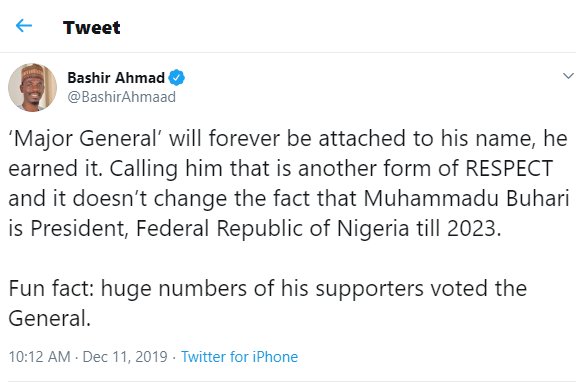Click the word 'supporters' in the tweet
The width and height of the screenshot is (576, 389).
(x=370, y=289)
